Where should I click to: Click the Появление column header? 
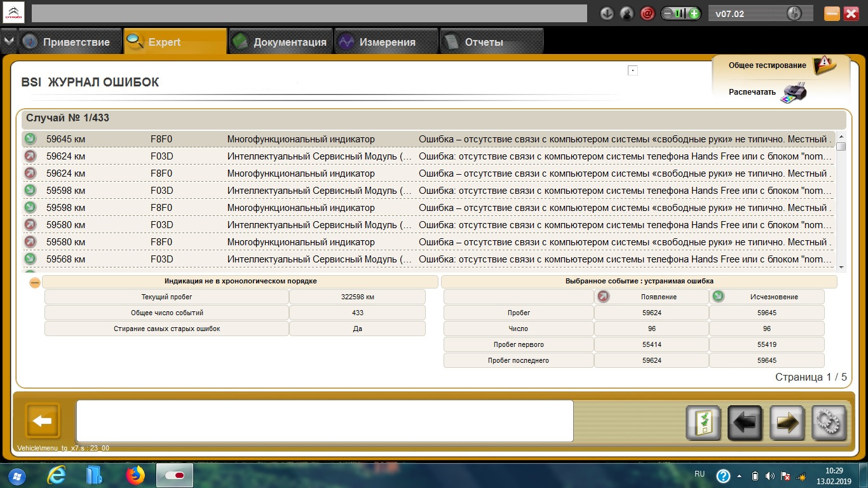[x=651, y=297]
